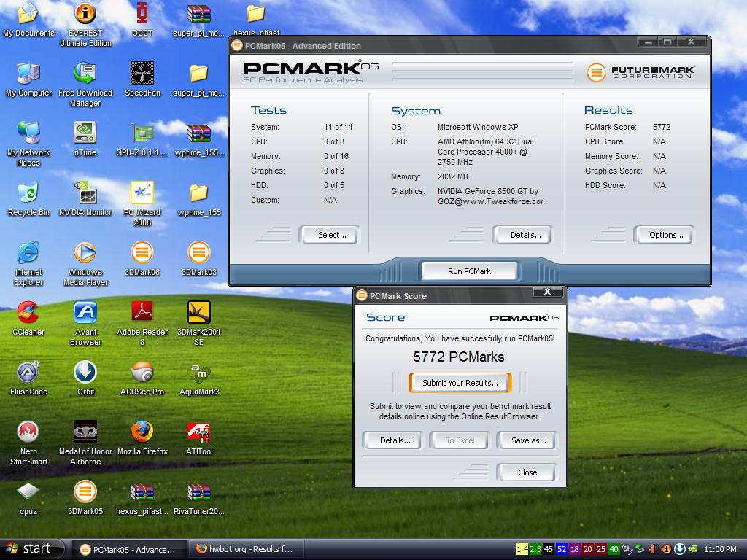The height and width of the screenshot is (560, 747).
Task: Open the Adobe Reader 8 icon
Action: coord(142,323)
